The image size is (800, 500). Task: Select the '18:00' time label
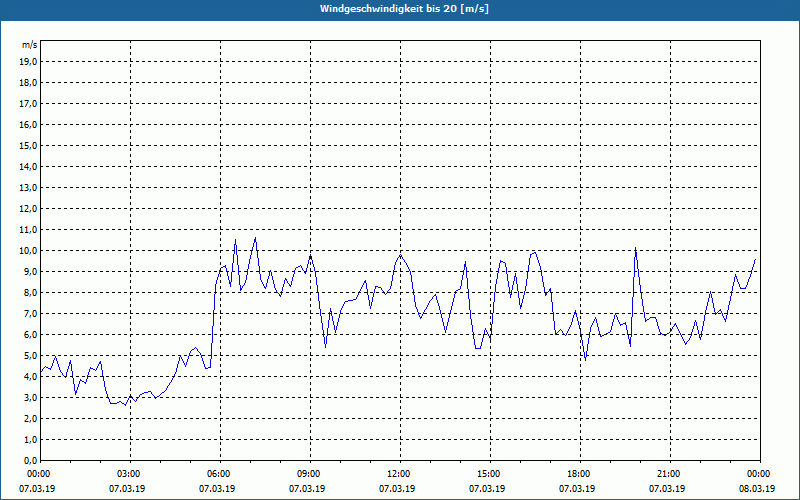(x=580, y=474)
